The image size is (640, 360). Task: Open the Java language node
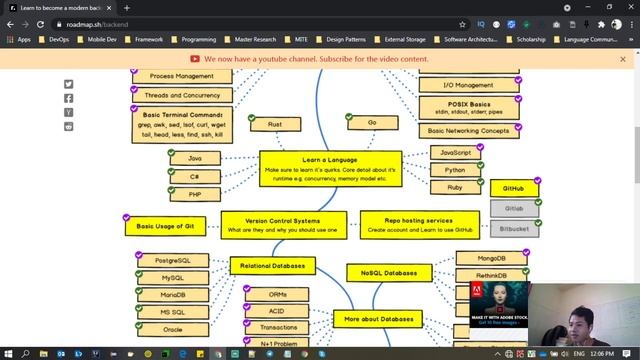pyautogui.click(x=195, y=158)
